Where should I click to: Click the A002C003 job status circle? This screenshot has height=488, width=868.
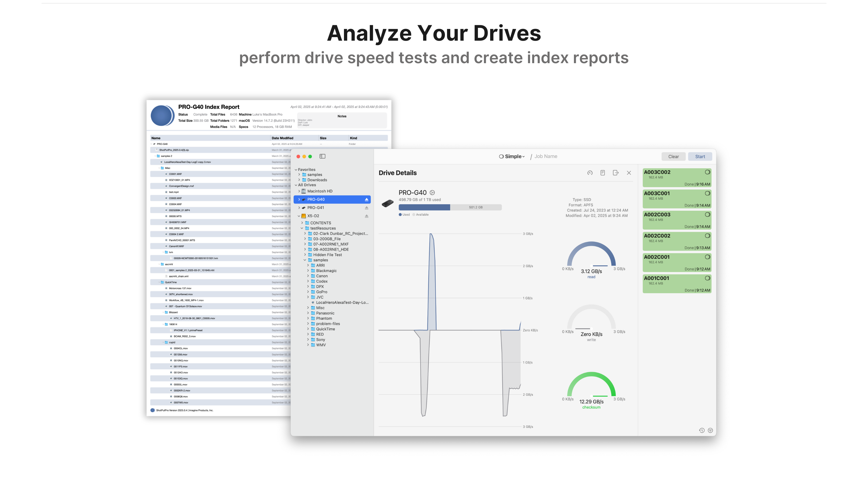pos(707,214)
